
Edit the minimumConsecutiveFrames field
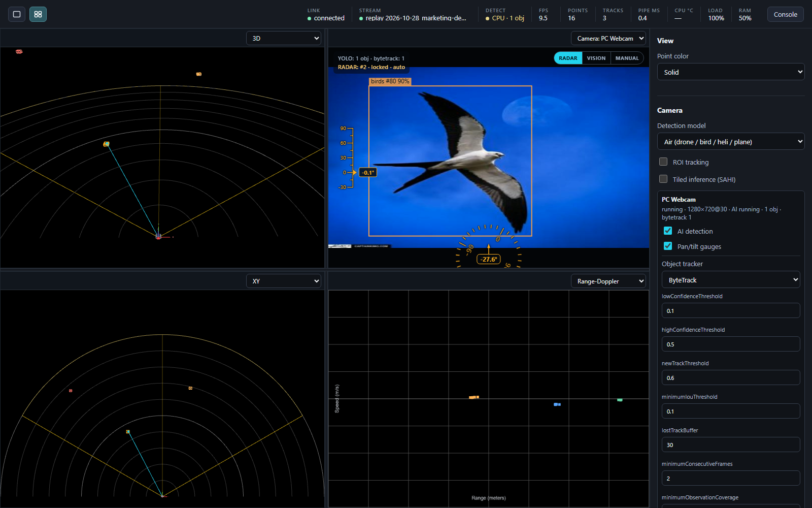coord(731,478)
